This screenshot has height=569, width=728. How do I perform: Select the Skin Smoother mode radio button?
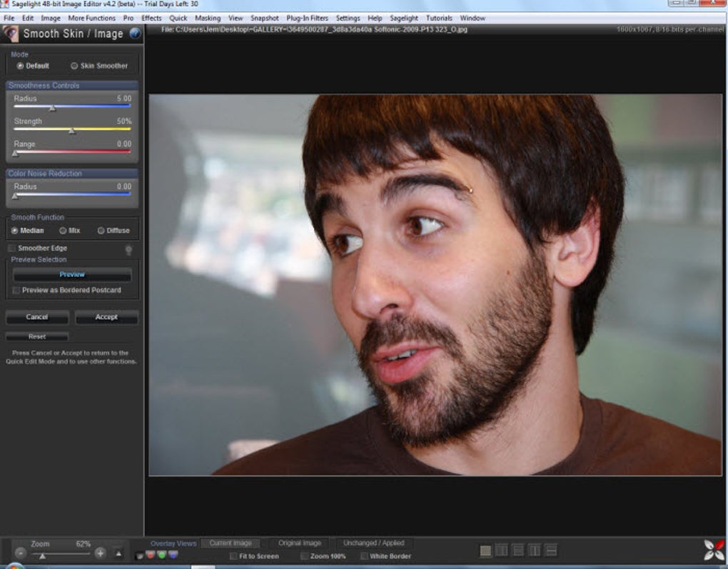(74, 66)
